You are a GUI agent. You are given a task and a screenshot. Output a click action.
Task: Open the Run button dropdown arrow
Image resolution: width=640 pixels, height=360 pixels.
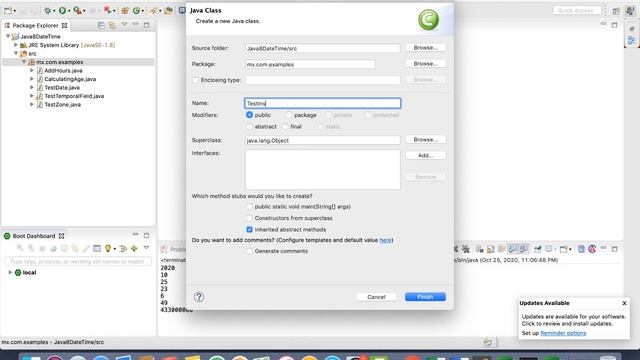pyautogui.click(x=69, y=11)
